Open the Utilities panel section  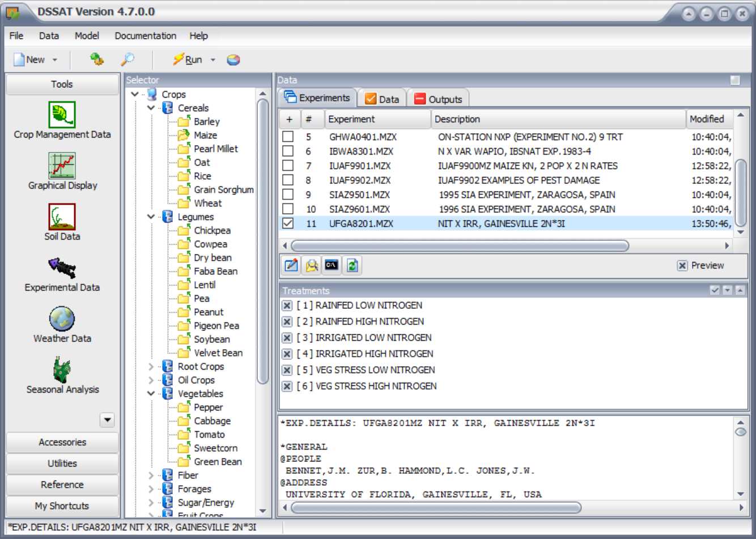point(62,463)
